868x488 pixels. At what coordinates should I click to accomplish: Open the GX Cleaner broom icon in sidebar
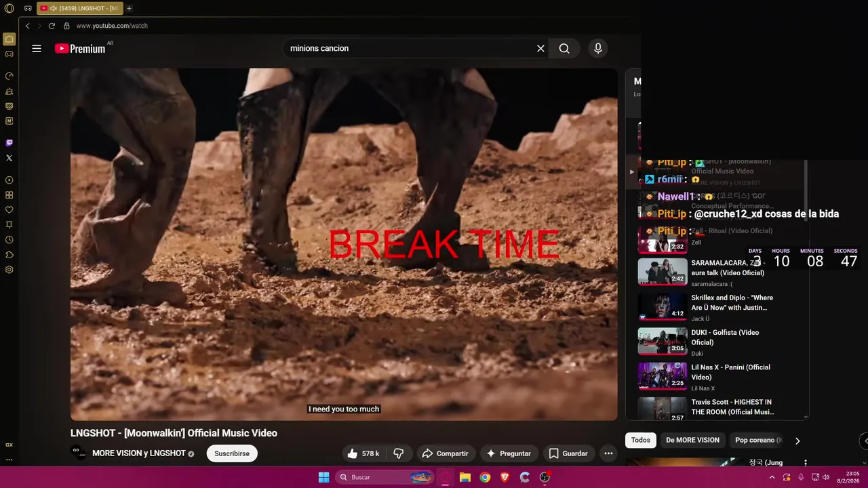coord(9,91)
